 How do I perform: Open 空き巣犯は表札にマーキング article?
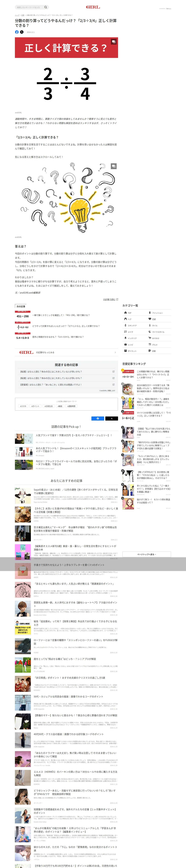[x=66, y=533]
